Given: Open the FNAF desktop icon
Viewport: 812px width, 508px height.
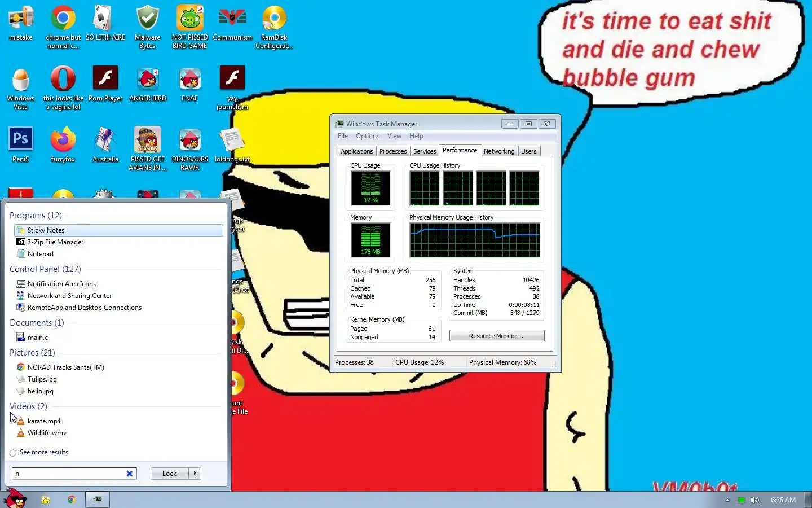Looking at the screenshot, I should pyautogui.click(x=190, y=84).
